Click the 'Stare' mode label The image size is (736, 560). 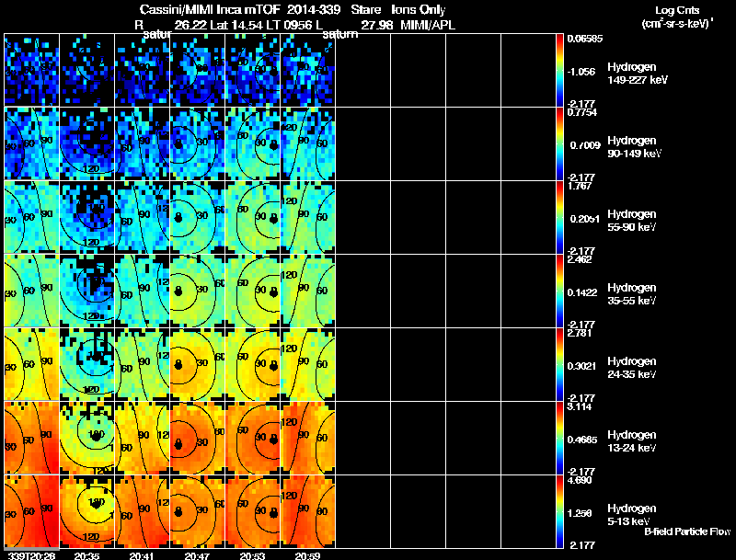[x=365, y=10]
